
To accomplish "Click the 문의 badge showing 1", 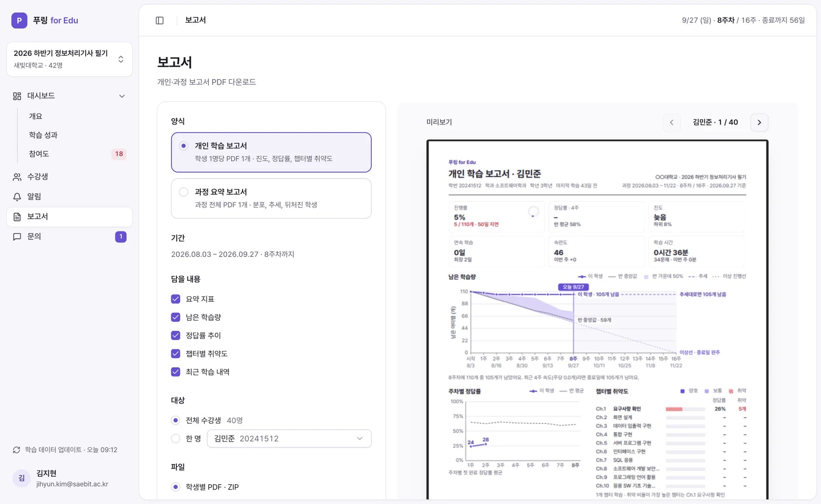I will click(x=120, y=237).
